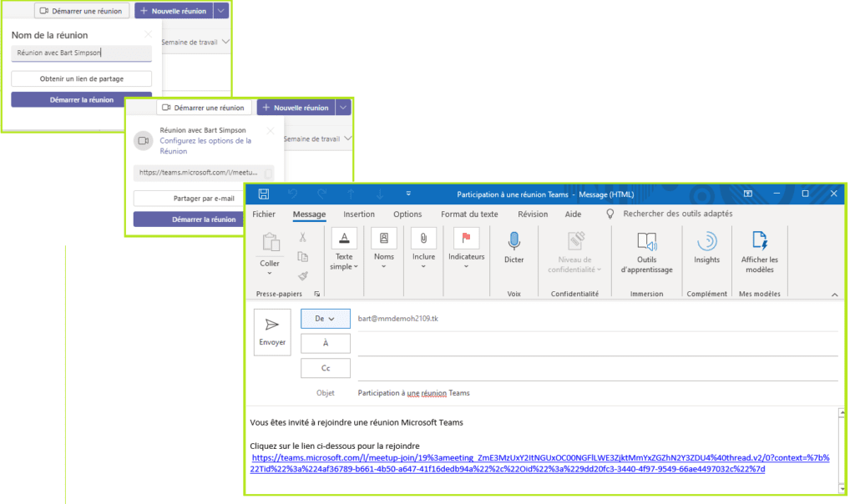Screen dimensions: 855x504
Task: Select the Message ribbon tab
Action: coord(309,214)
